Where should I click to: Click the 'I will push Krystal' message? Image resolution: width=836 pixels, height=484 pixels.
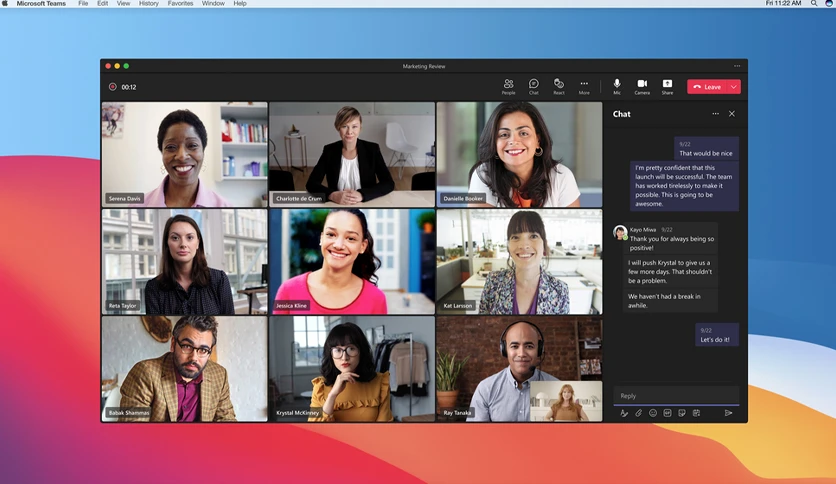coord(670,271)
